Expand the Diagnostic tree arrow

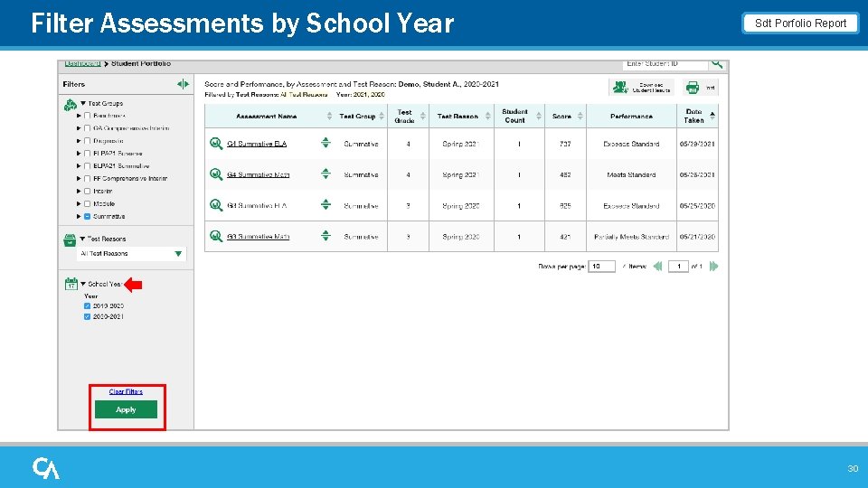coord(79,141)
